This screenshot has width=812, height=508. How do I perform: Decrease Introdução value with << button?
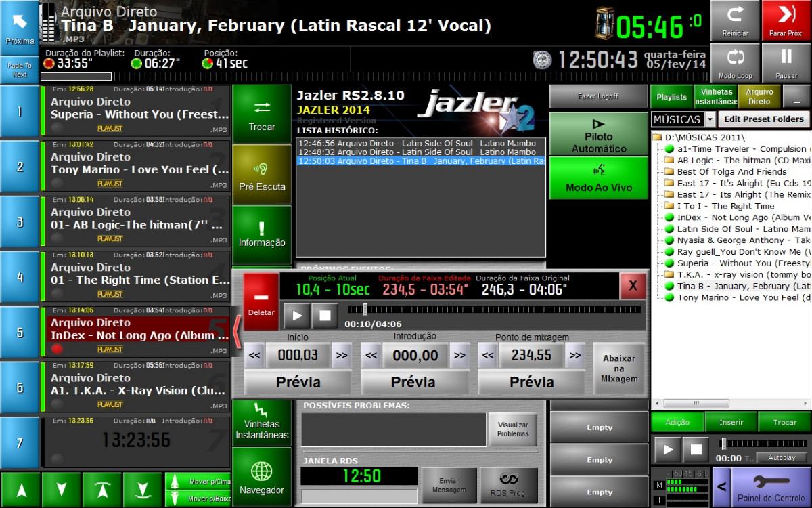tap(371, 356)
